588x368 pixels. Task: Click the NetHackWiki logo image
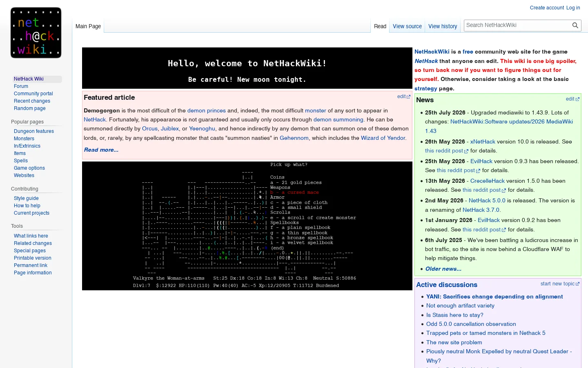tap(36, 33)
